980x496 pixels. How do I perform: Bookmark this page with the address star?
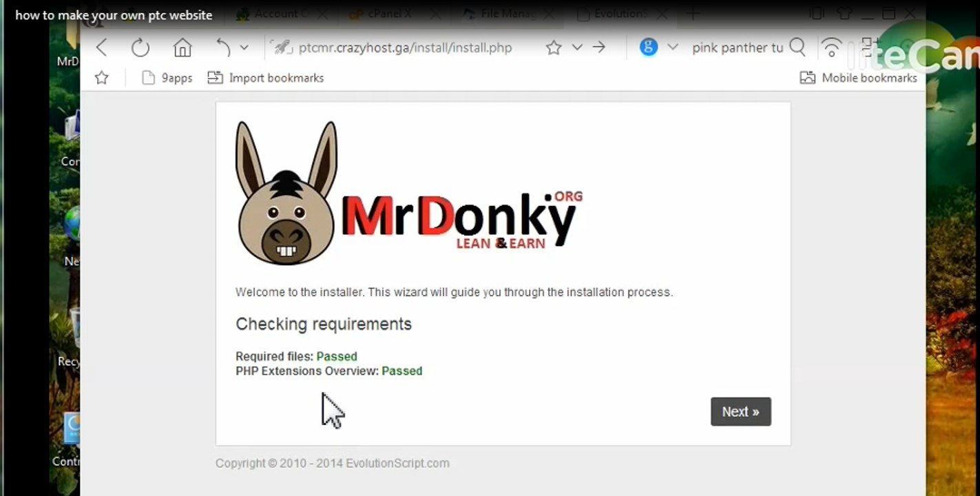pyautogui.click(x=554, y=48)
